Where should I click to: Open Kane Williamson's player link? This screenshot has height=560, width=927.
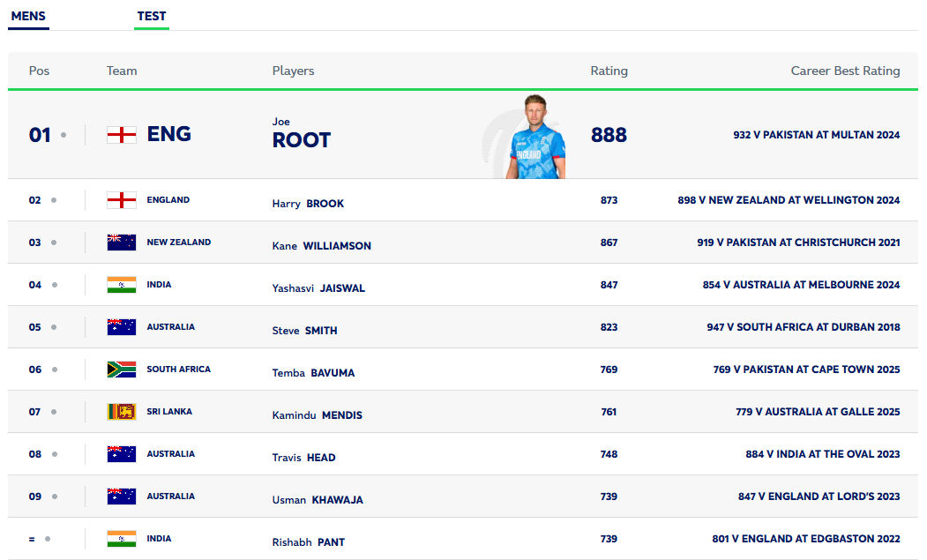click(x=321, y=246)
